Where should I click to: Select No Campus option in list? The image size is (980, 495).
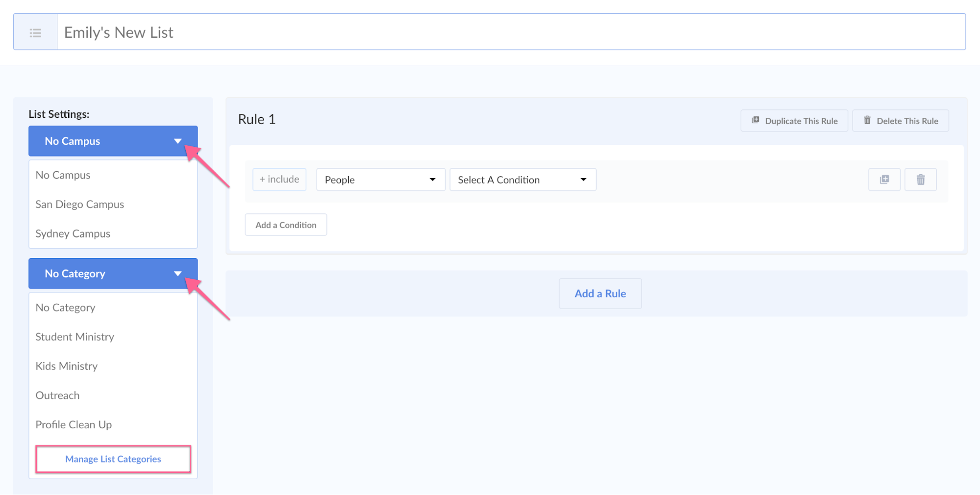click(x=63, y=175)
